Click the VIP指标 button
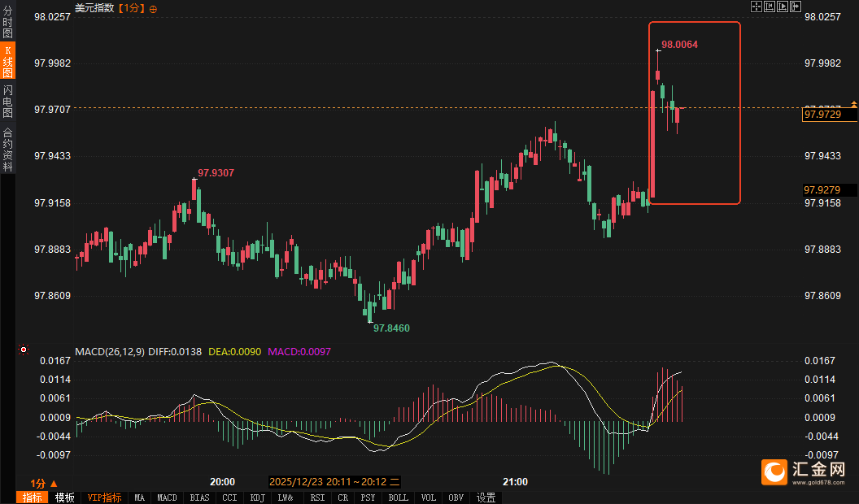Viewport: 859px width, 504px height. click(x=104, y=497)
